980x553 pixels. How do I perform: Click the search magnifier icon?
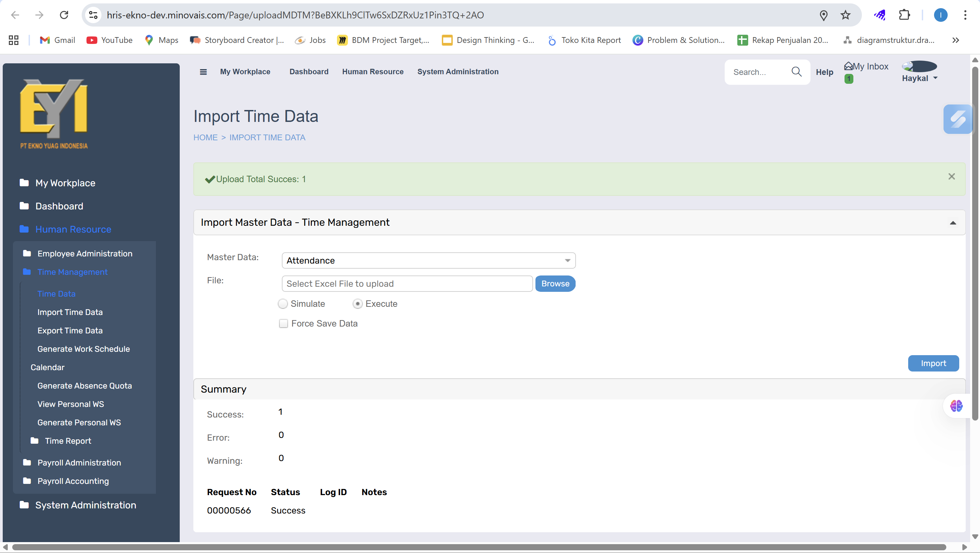point(796,72)
